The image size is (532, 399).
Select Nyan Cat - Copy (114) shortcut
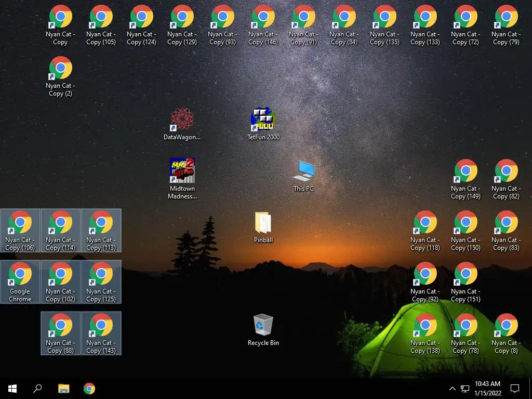pyautogui.click(x=60, y=231)
